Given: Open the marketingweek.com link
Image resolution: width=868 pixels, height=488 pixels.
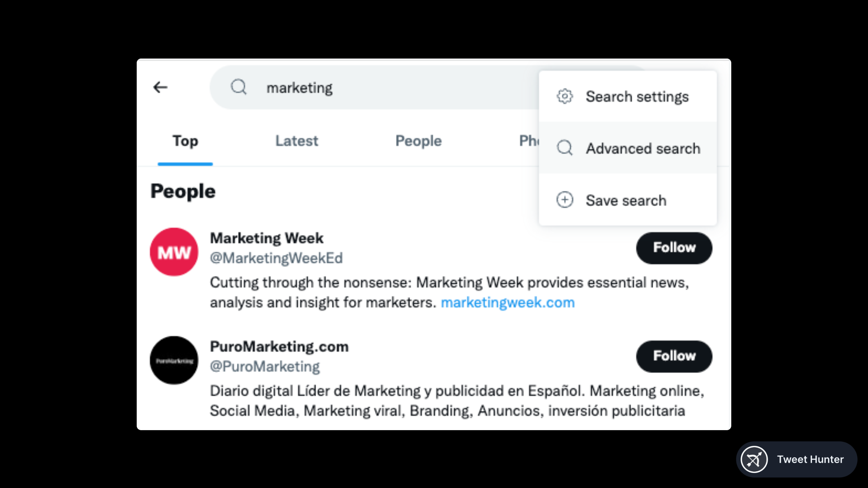Looking at the screenshot, I should (507, 303).
